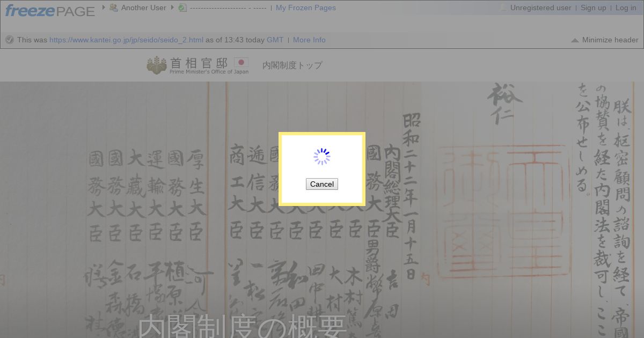Select the Minimize header text
The height and width of the screenshot is (338, 644).
tap(610, 40)
